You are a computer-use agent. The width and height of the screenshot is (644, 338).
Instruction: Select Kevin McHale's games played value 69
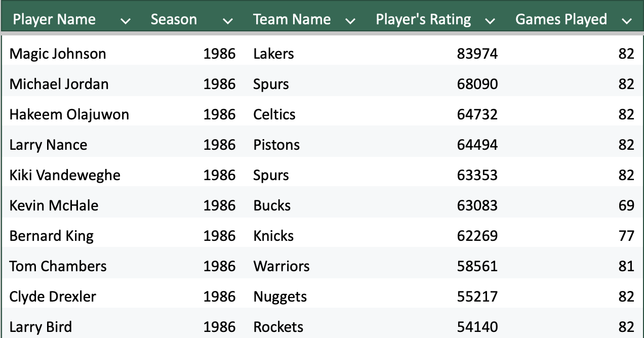tap(630, 205)
